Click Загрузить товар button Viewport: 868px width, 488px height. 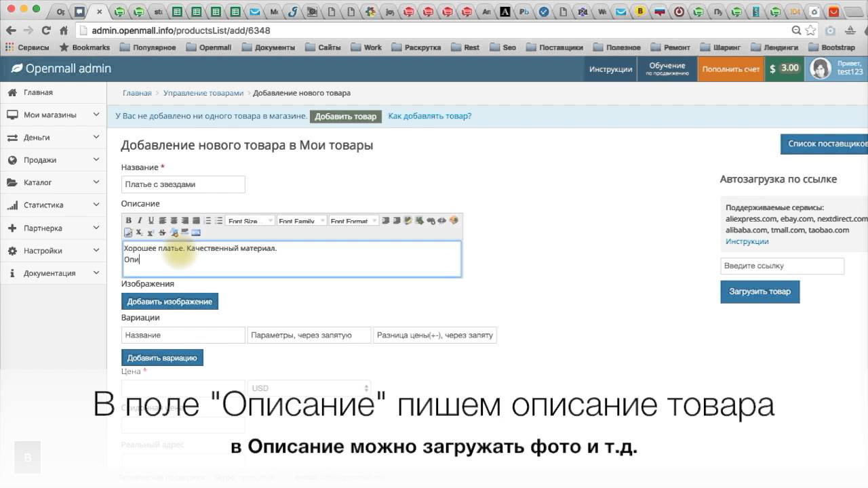[x=760, y=291]
